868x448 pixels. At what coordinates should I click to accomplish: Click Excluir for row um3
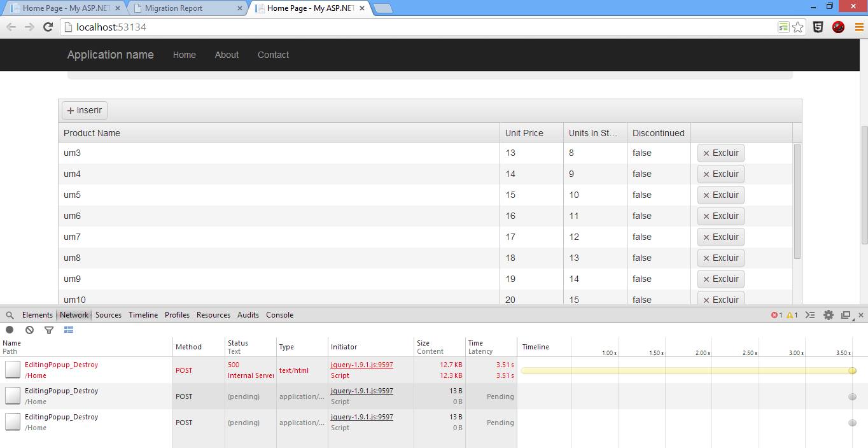pyautogui.click(x=721, y=153)
